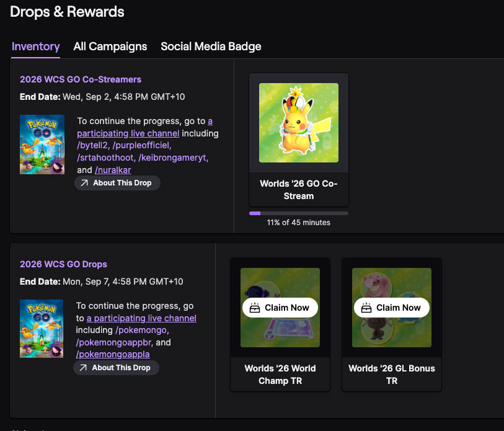Click the 11% of 45 minutes progress bar
Image resolution: width=504 pixels, height=431 pixels.
point(299,213)
